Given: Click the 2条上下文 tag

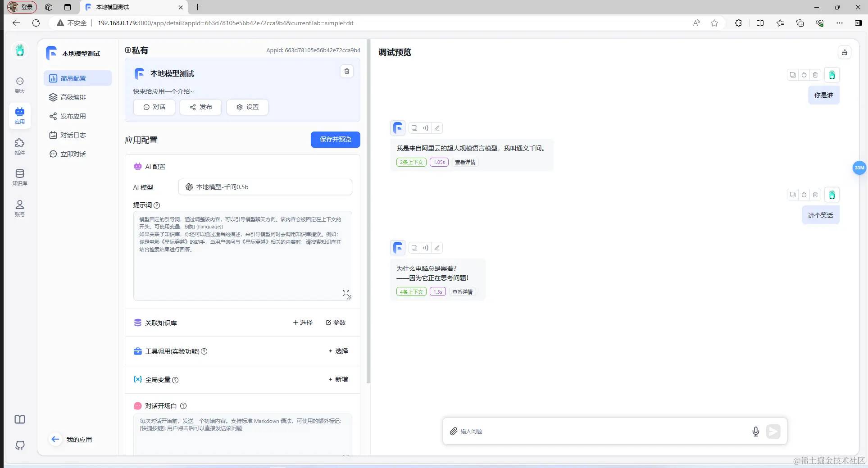Looking at the screenshot, I should click(411, 162).
